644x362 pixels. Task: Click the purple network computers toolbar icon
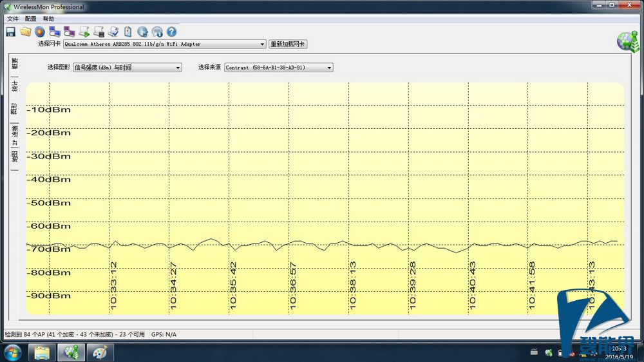click(69, 32)
